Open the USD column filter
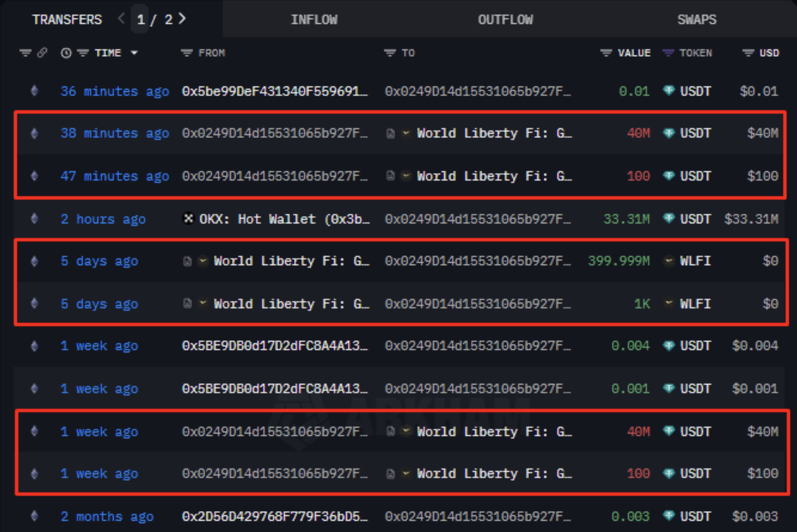Screen dimensions: 797x532 [748, 53]
